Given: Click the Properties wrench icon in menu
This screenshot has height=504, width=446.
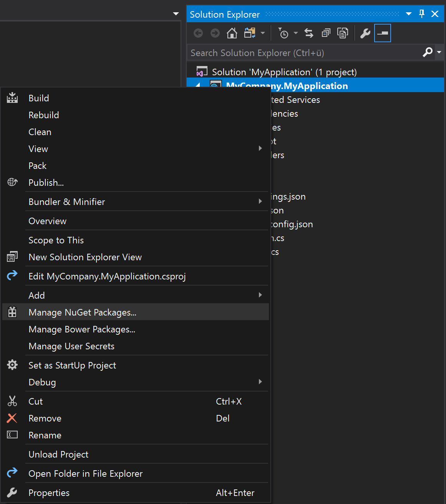Looking at the screenshot, I should [12, 492].
